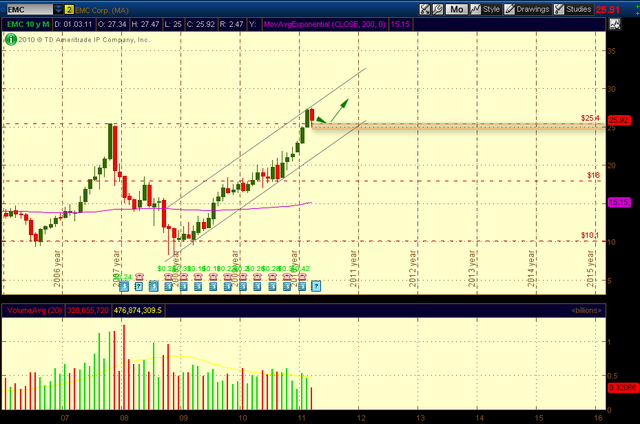640x424 pixels.
Task: Click the 25.92 current price tag on axis
Action: (x=618, y=121)
